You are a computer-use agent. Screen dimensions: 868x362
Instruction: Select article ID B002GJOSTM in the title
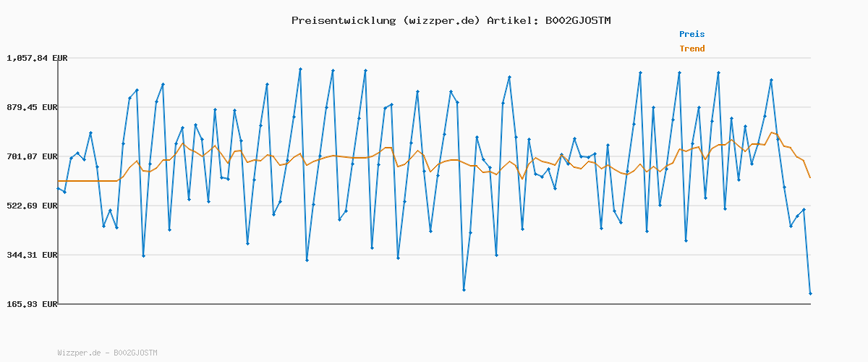click(x=576, y=20)
